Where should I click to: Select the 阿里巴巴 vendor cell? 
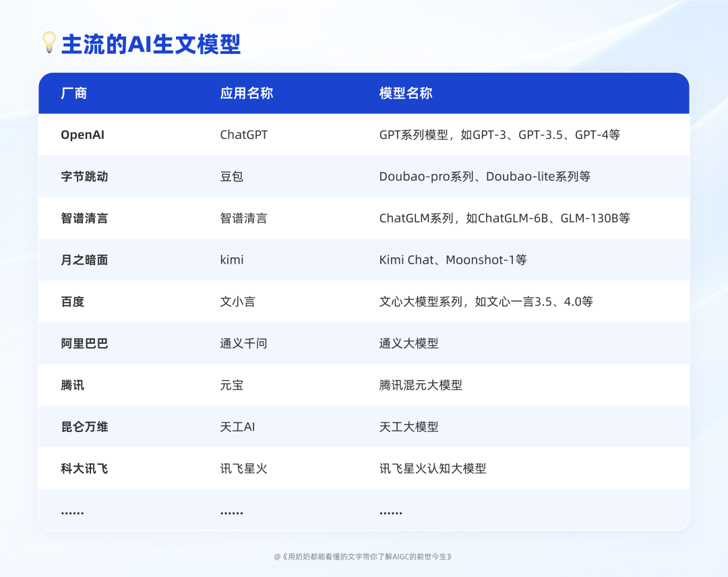pos(84,344)
